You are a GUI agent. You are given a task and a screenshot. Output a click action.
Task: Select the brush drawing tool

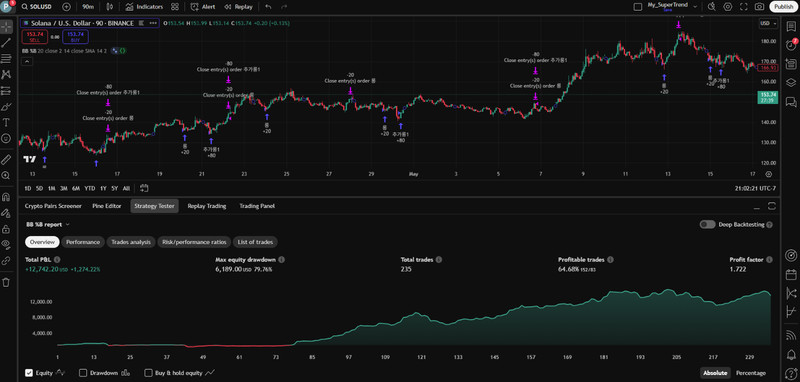coord(6,106)
